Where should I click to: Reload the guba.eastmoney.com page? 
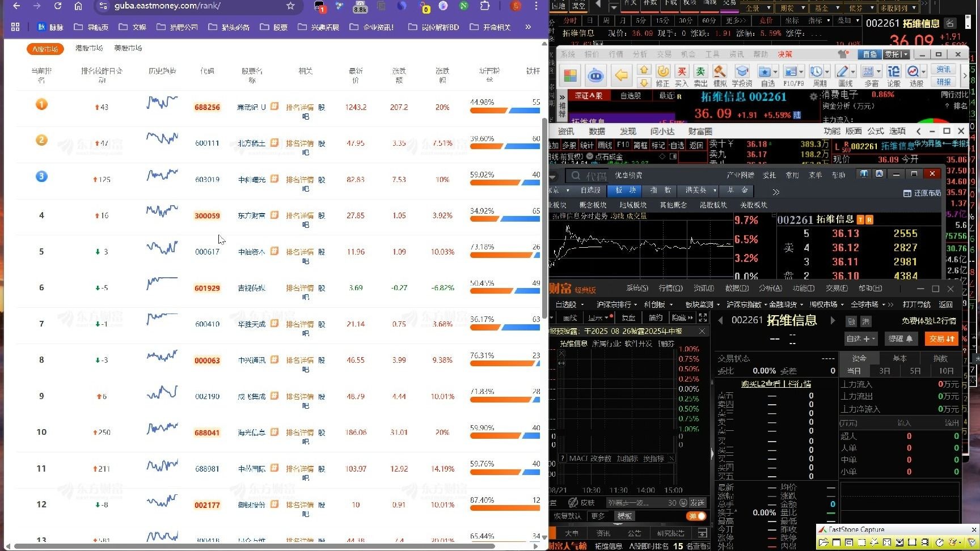pos(58,6)
